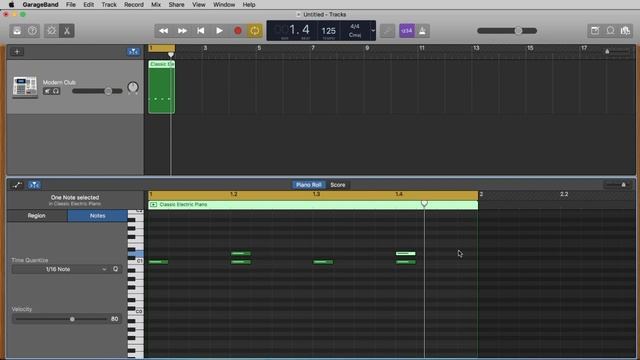The width and height of the screenshot is (640, 360).
Task: Click the Fast Forward transport button
Action: tap(182, 31)
